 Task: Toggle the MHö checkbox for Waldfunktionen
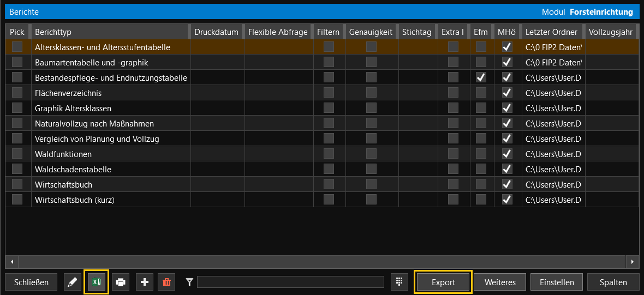(x=507, y=154)
